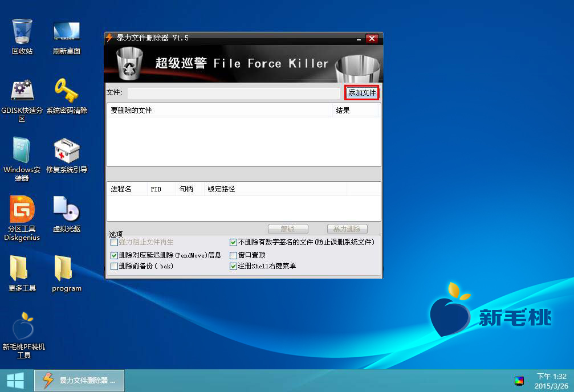This screenshot has width=574, height=392.
Task: Click the Windows Start button
Action: point(15,381)
